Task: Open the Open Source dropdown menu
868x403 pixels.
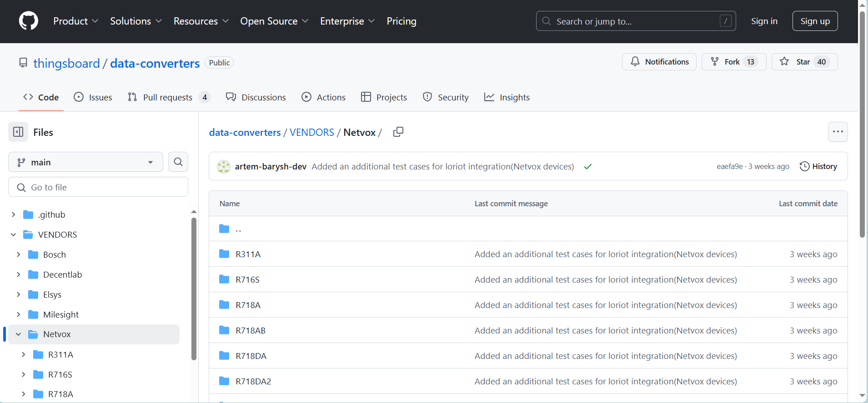Action: (x=274, y=21)
